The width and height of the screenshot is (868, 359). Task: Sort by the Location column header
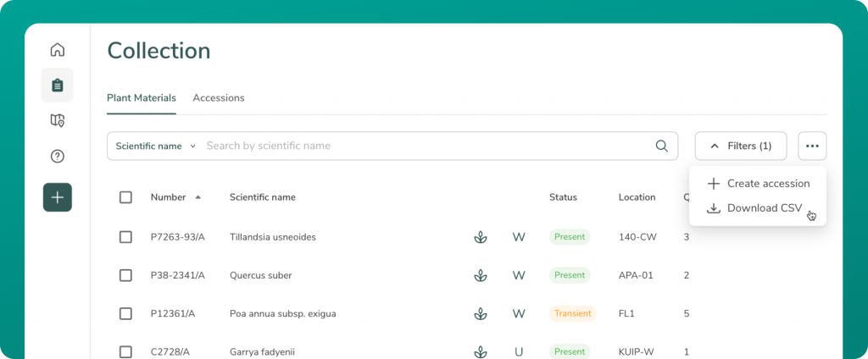coord(637,197)
